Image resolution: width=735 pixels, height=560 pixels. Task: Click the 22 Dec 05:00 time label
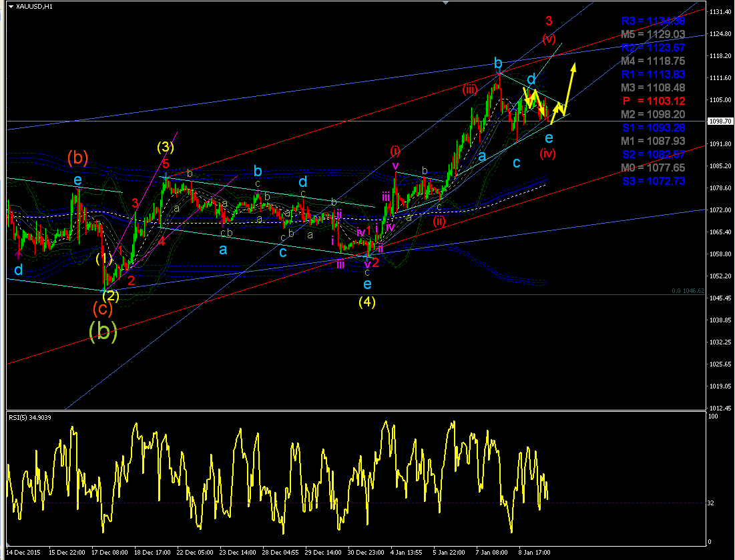click(x=195, y=552)
